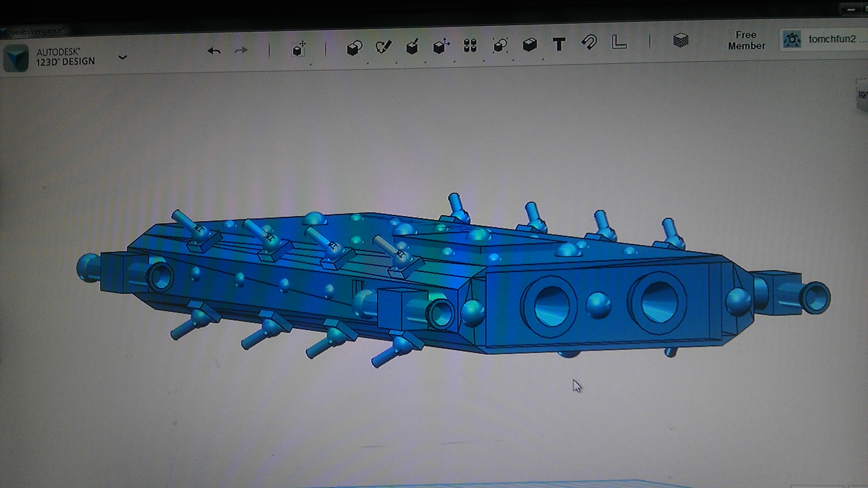The image size is (868, 488).
Task: Open the Pattern tool
Action: 470,45
